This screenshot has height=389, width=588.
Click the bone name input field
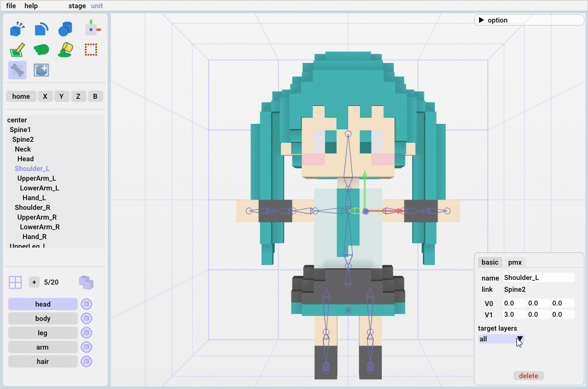[x=538, y=277]
